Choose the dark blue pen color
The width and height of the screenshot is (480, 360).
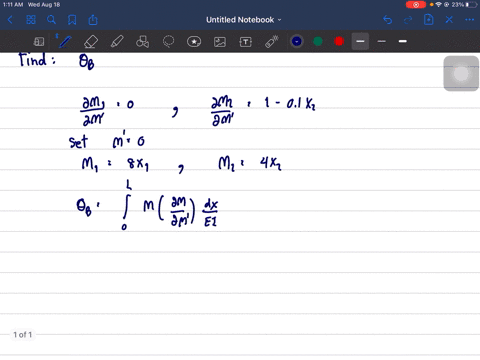(x=297, y=41)
